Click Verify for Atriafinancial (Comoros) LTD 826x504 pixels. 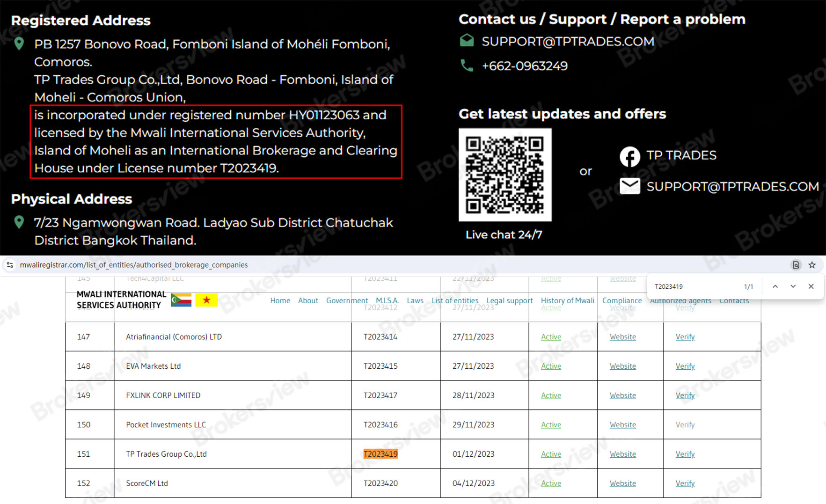[x=685, y=337]
